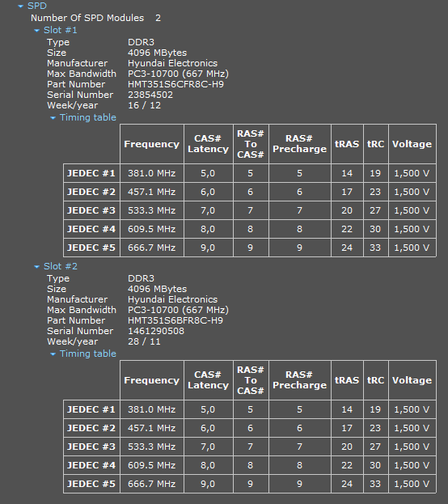This screenshot has height=504, width=448.
Task: Click Voltage column header in second table
Action: click(412, 380)
